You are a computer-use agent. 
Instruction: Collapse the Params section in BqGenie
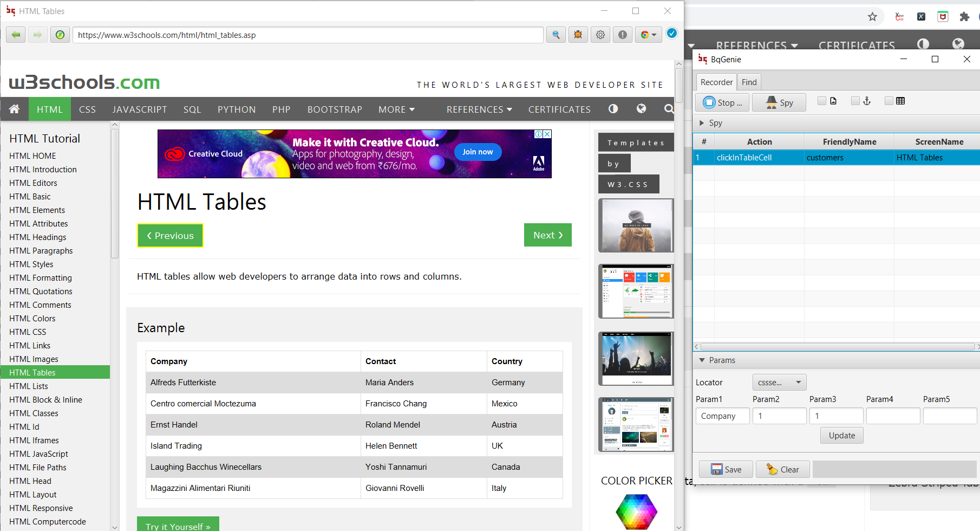[702, 360]
